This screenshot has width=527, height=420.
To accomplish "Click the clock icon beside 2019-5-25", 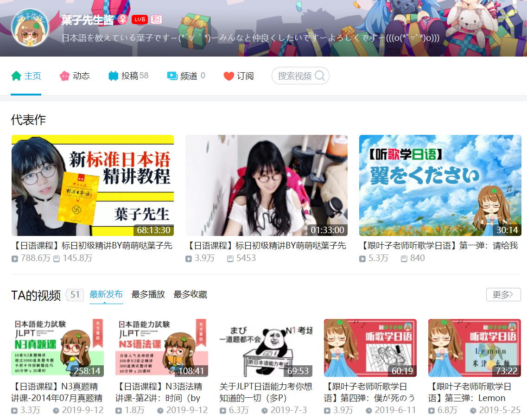I will pos(473,411).
